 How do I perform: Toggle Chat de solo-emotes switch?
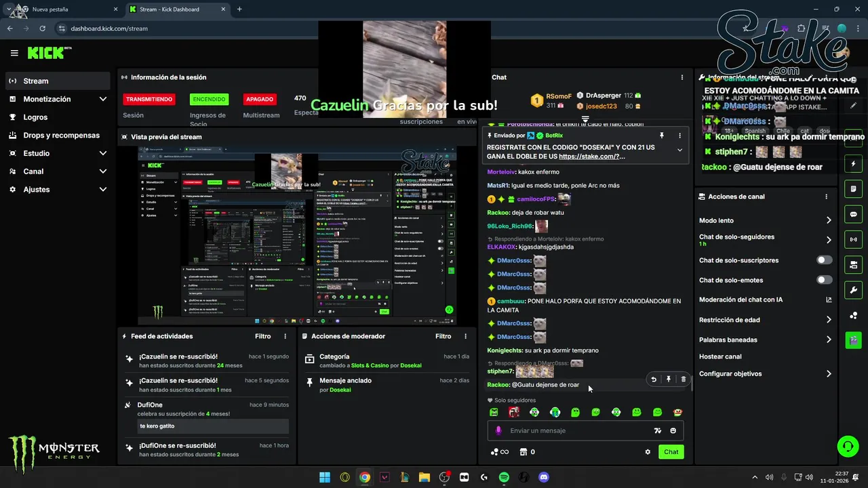[x=825, y=280]
